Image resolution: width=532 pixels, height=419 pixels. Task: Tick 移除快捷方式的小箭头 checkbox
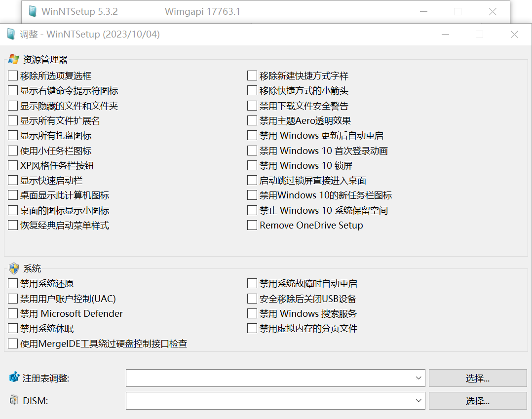(252, 91)
